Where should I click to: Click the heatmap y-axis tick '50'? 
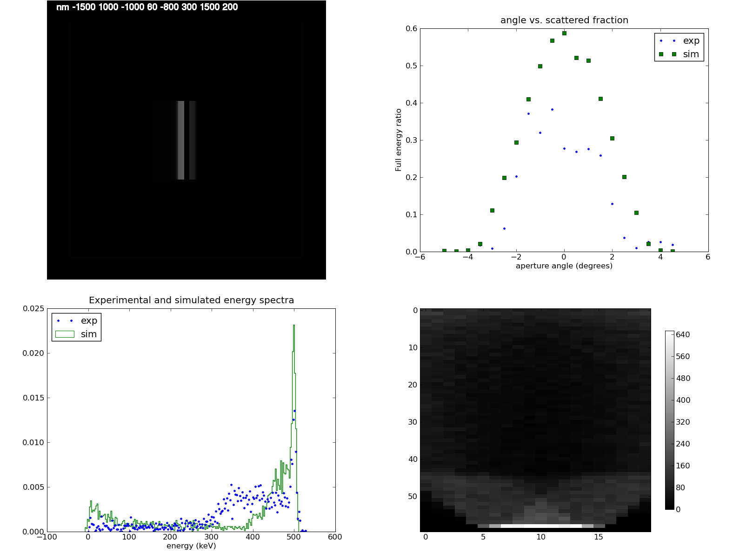coord(413,496)
